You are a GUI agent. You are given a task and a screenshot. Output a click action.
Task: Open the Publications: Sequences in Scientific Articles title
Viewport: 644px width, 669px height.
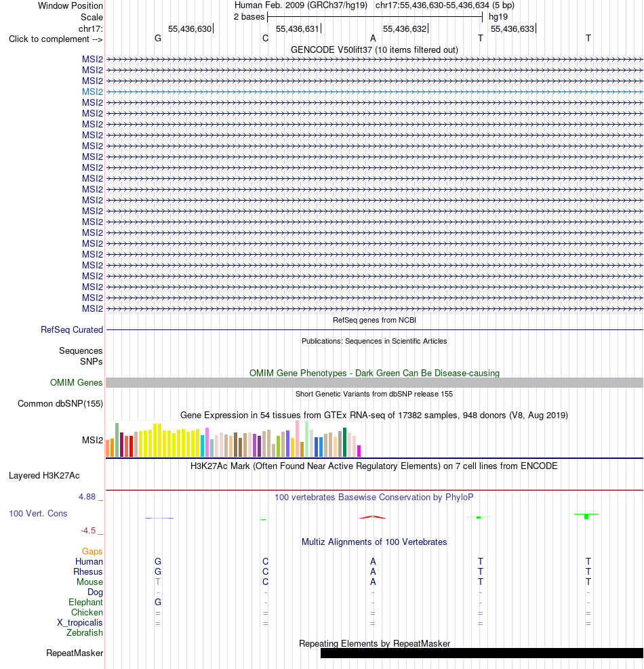pos(374,341)
